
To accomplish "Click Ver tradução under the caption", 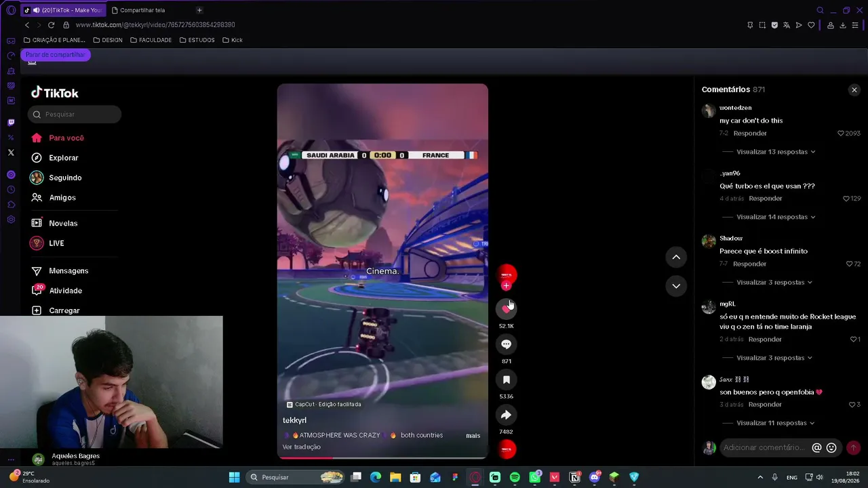I will (302, 447).
